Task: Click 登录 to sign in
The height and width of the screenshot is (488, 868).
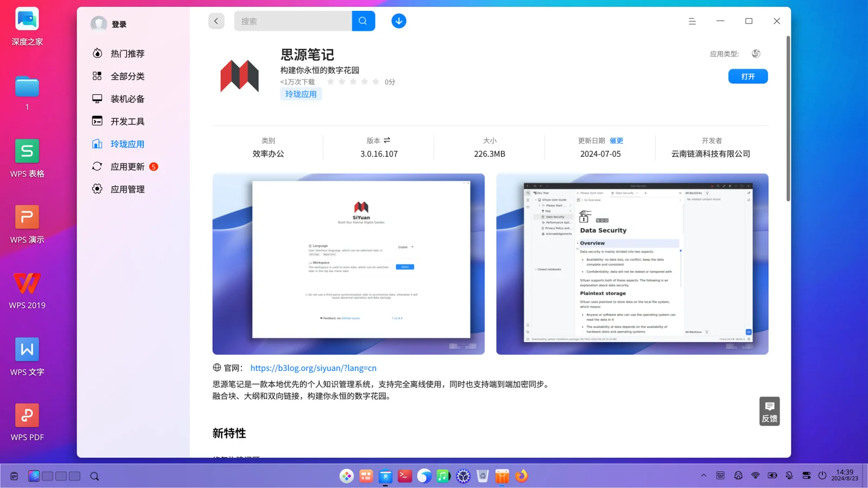Action: pyautogui.click(x=119, y=24)
